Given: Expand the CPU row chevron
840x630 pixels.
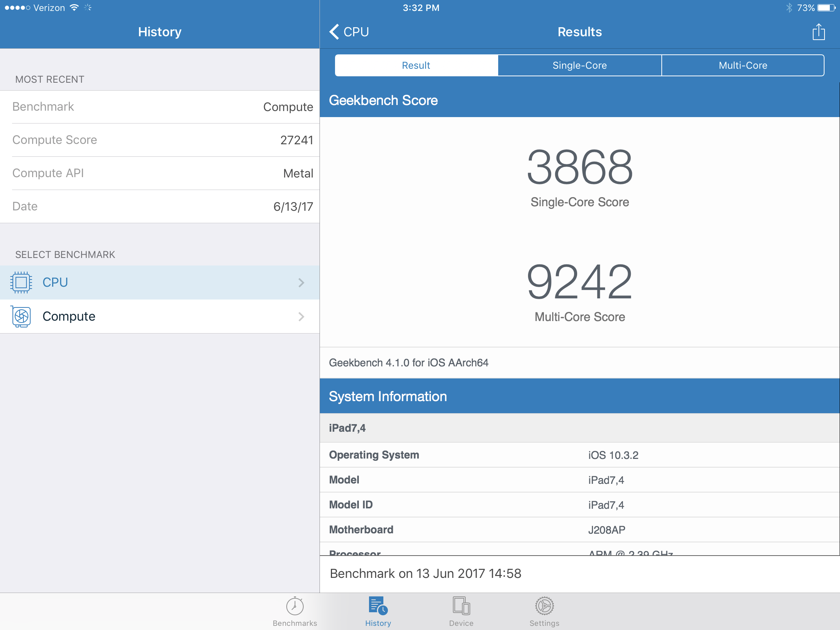Looking at the screenshot, I should 301,283.
